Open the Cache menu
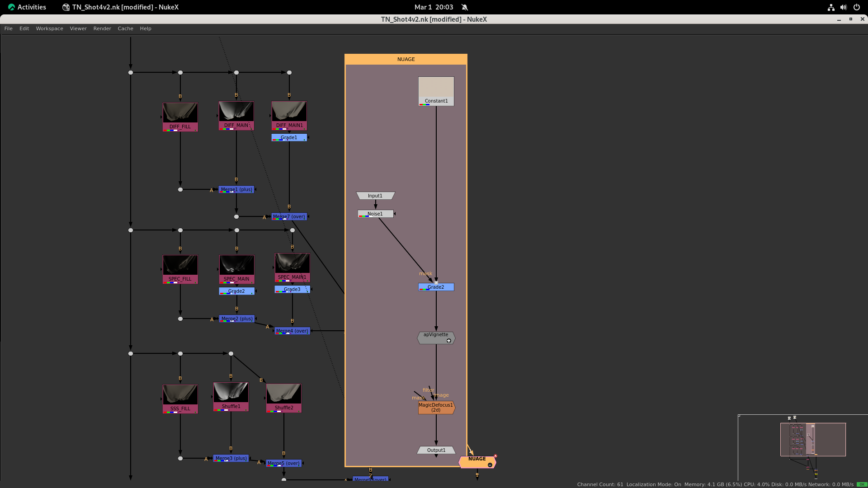 point(125,28)
